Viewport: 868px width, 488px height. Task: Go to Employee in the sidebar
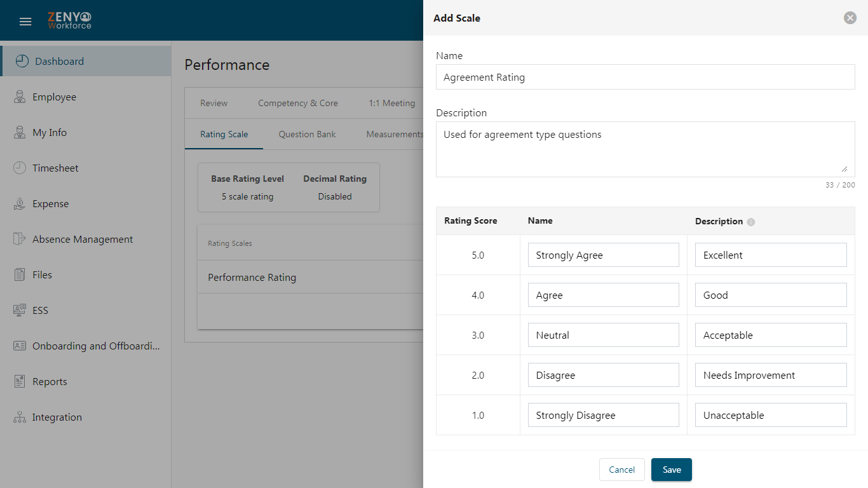point(86,97)
